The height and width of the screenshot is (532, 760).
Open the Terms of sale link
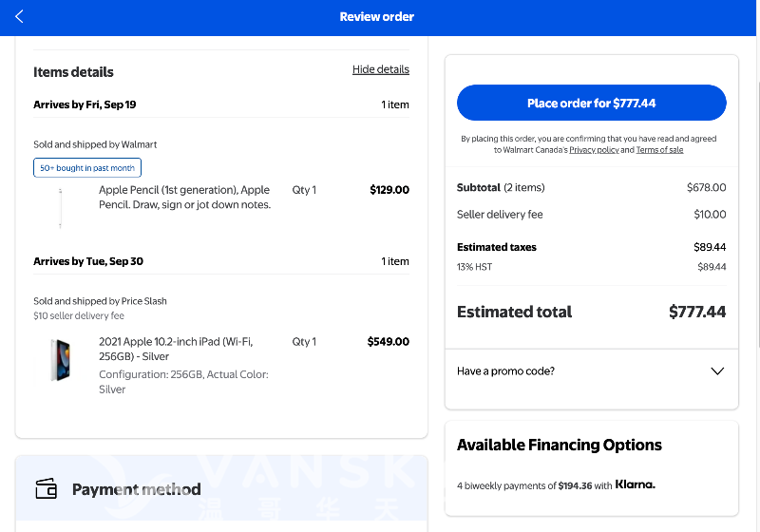(659, 150)
